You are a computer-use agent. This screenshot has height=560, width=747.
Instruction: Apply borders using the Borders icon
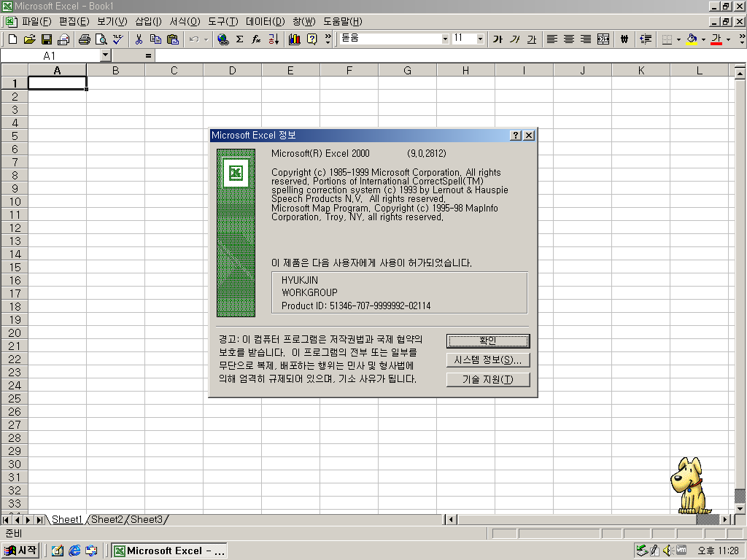pyautogui.click(x=667, y=39)
